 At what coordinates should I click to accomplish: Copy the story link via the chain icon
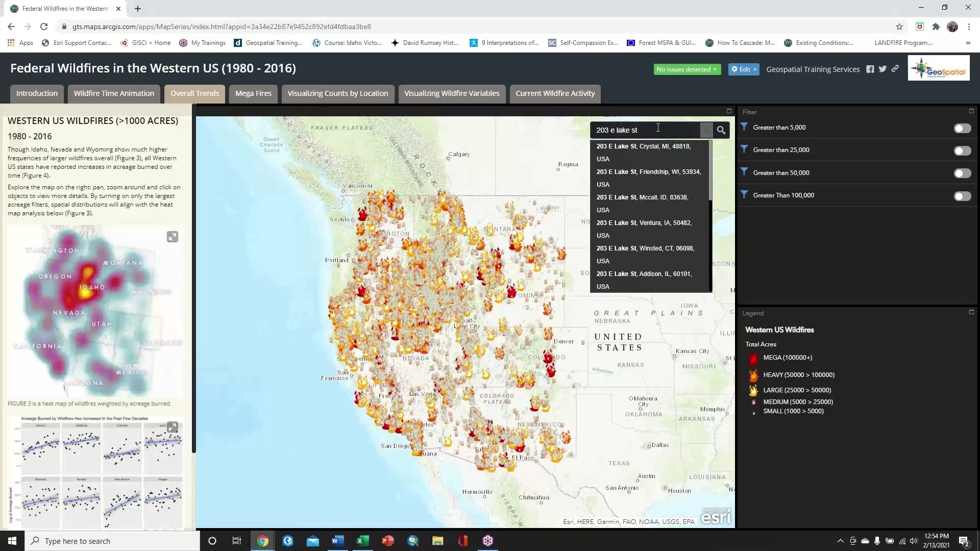(895, 69)
